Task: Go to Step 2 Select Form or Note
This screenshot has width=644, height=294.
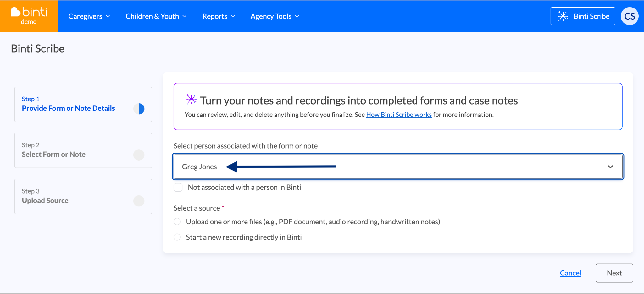Action: pyautogui.click(x=83, y=150)
